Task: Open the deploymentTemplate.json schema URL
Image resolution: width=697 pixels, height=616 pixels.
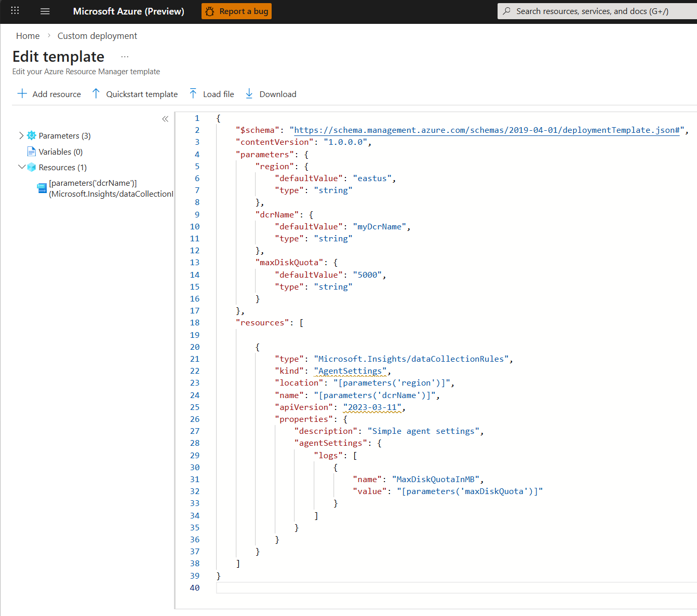Action: [487, 130]
